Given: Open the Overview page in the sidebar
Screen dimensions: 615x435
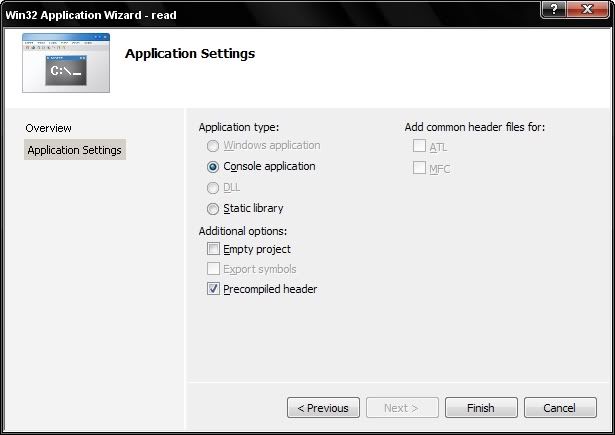Looking at the screenshot, I should click(49, 128).
